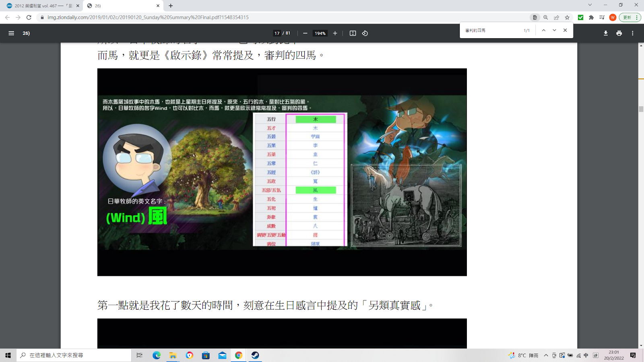Go to previous find result

[x=543, y=30]
